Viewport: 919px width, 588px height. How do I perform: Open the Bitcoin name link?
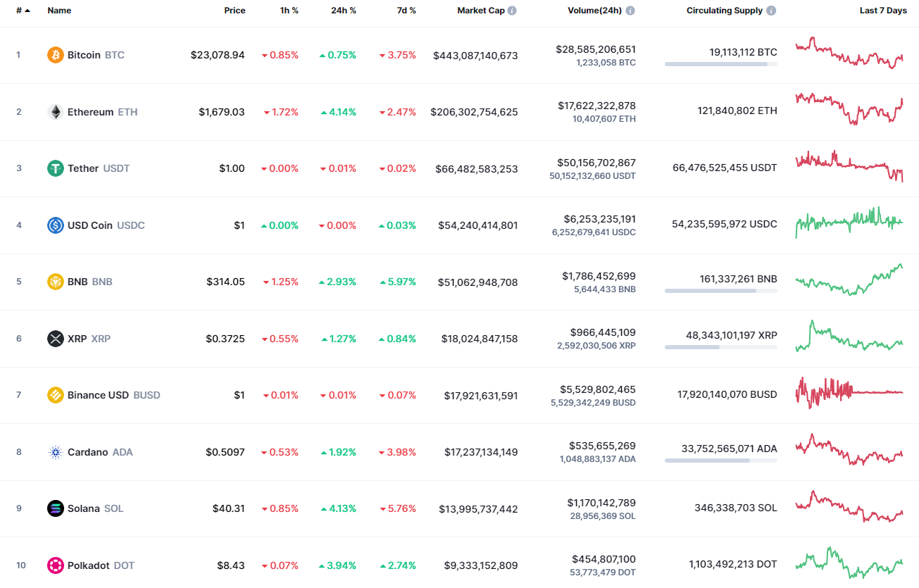pos(83,54)
